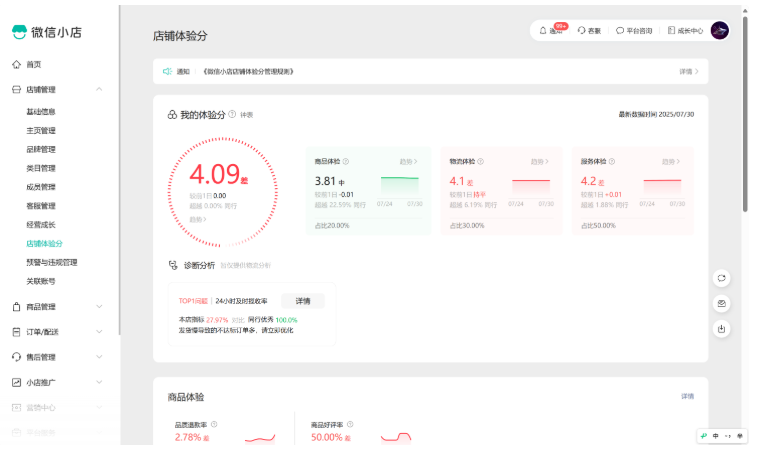Click the notification bell icon
The height and width of the screenshot is (470, 757).
[543, 31]
